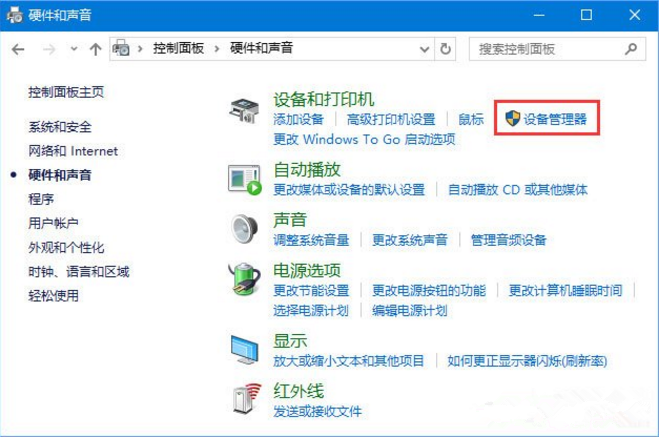Maximize the 硬件和声音 window

click(586, 15)
